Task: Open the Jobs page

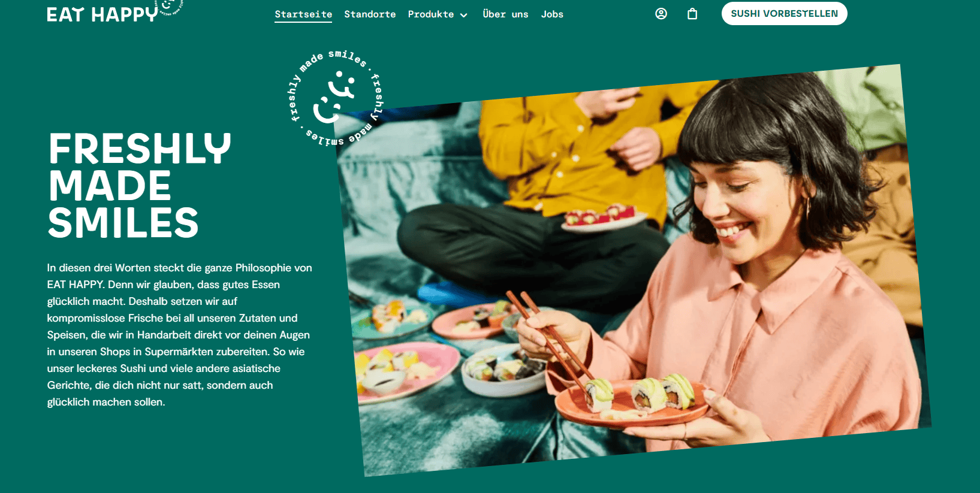Action: pyautogui.click(x=552, y=14)
